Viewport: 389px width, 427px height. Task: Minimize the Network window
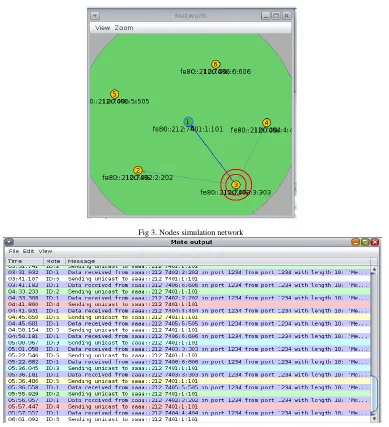pos(266,16)
